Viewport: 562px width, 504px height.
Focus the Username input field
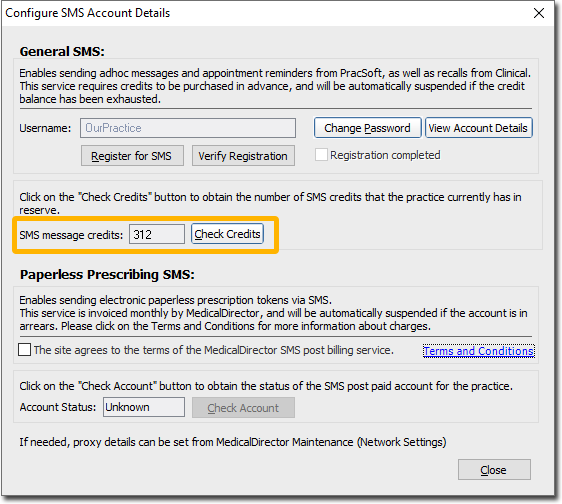click(x=188, y=128)
